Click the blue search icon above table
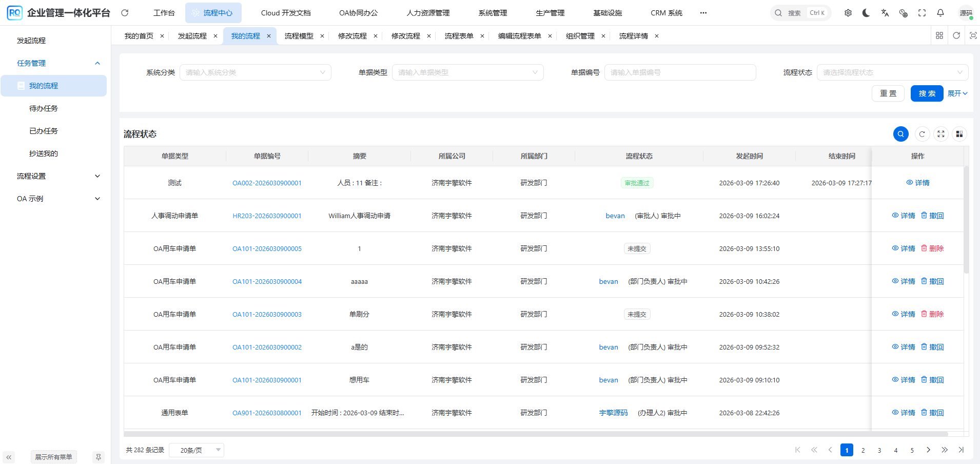980x464 pixels. click(x=900, y=134)
